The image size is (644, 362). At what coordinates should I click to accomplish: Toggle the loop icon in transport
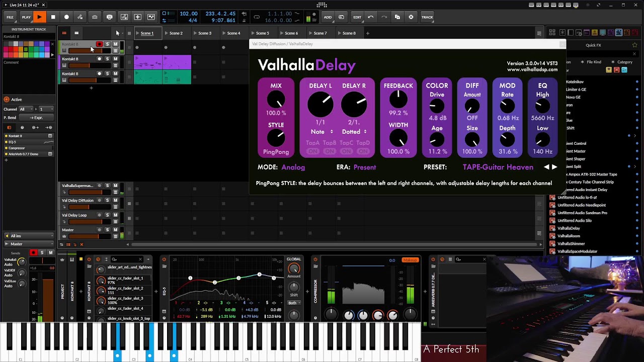[x=257, y=17]
